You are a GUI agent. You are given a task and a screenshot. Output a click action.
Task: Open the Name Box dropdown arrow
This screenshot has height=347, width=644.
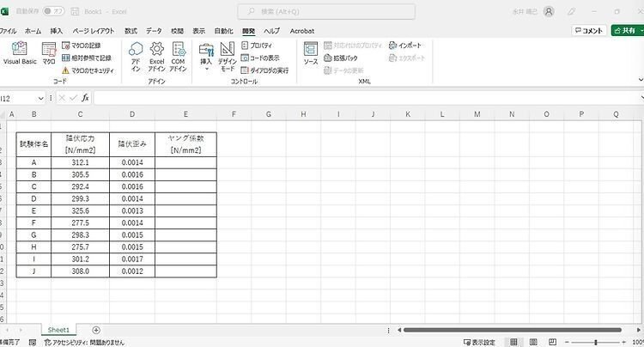(x=40, y=98)
